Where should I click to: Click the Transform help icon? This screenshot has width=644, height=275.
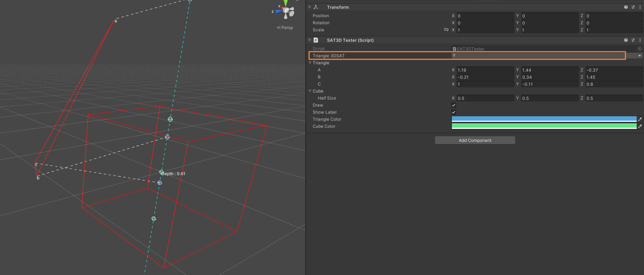626,7
